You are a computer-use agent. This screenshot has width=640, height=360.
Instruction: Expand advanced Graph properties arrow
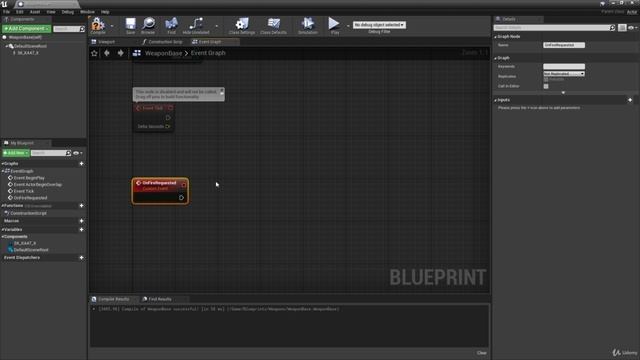click(x=563, y=93)
